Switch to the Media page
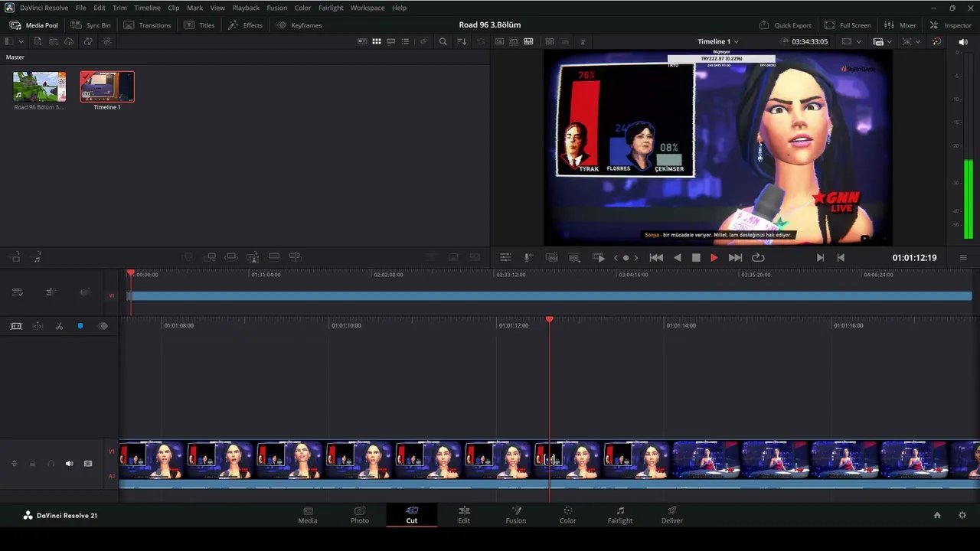 (x=308, y=515)
